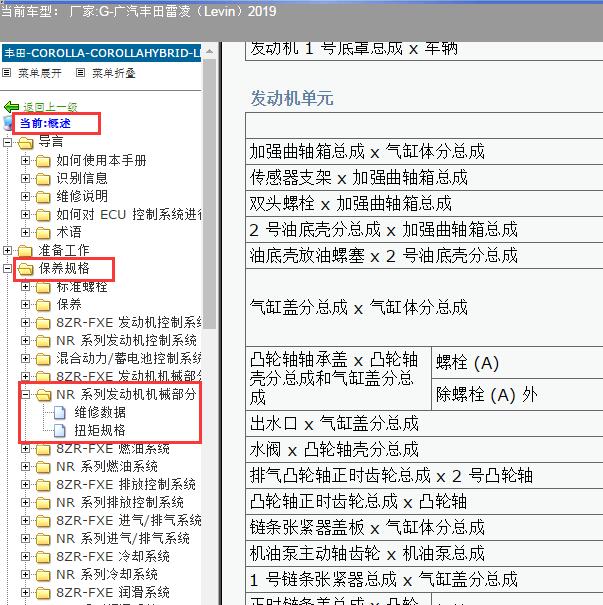Expand the 如何使用本手册 node
Image resolution: width=603 pixels, height=605 pixels.
25,160
